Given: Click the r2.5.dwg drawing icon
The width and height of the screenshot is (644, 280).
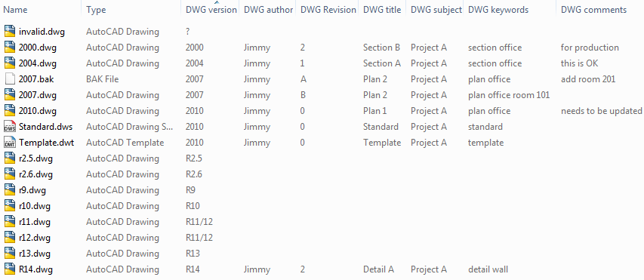Looking at the screenshot, I should coord(10,158).
